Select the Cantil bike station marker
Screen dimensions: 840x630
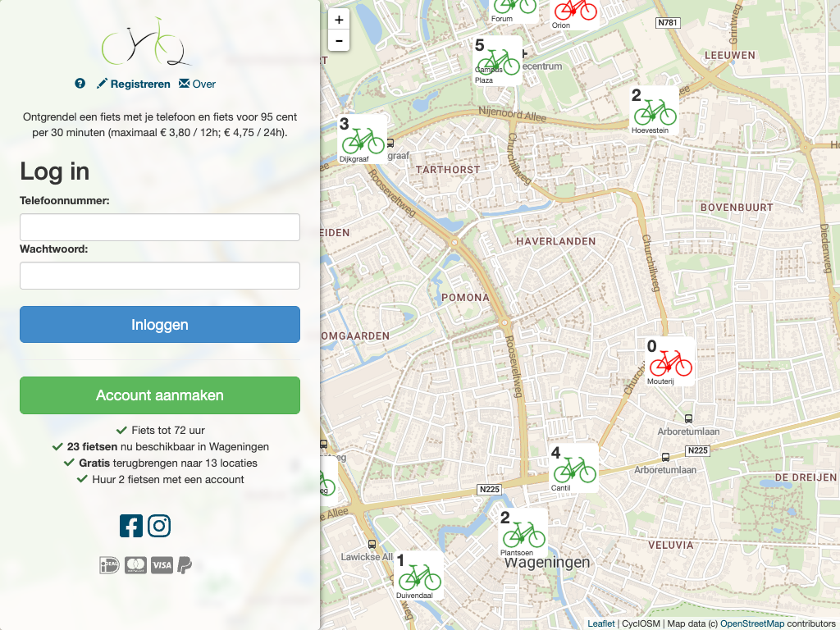(x=573, y=468)
